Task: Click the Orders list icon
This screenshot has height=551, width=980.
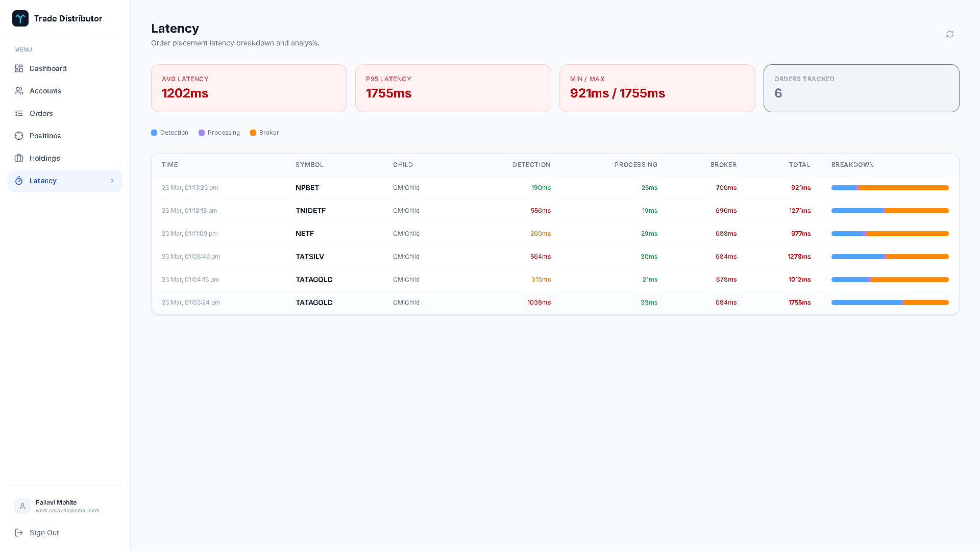Action: [19, 113]
